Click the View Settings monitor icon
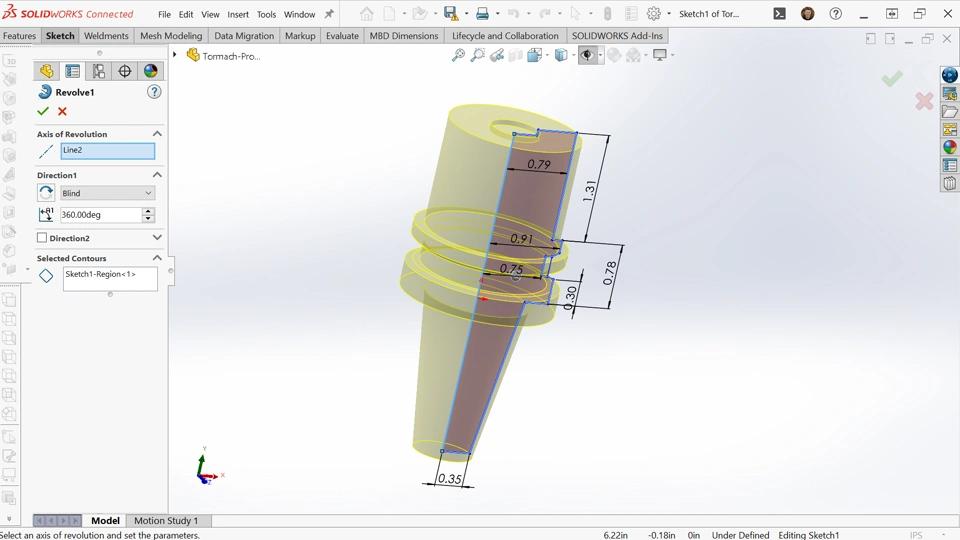The height and width of the screenshot is (540, 960). point(660,56)
